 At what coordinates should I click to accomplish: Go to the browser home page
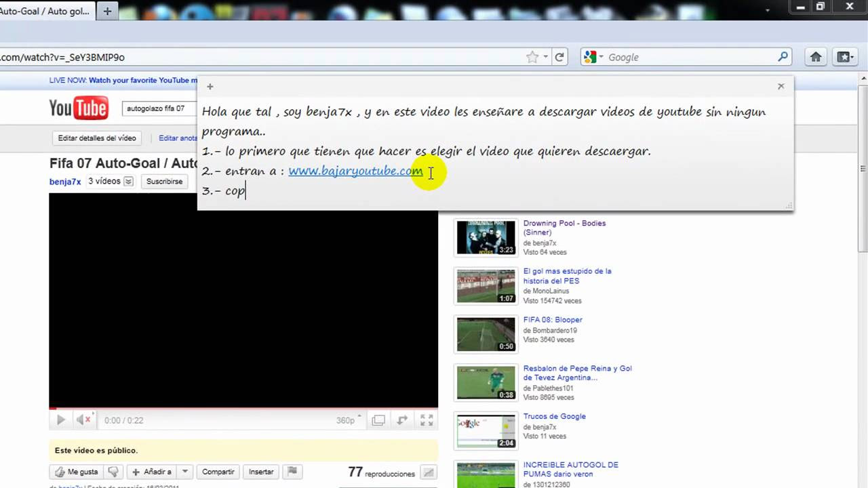[816, 58]
